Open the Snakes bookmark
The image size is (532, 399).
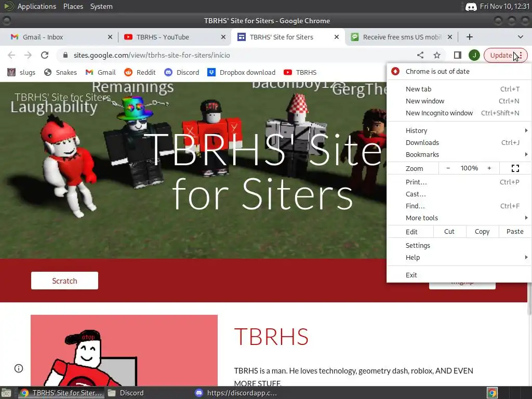[x=61, y=72]
